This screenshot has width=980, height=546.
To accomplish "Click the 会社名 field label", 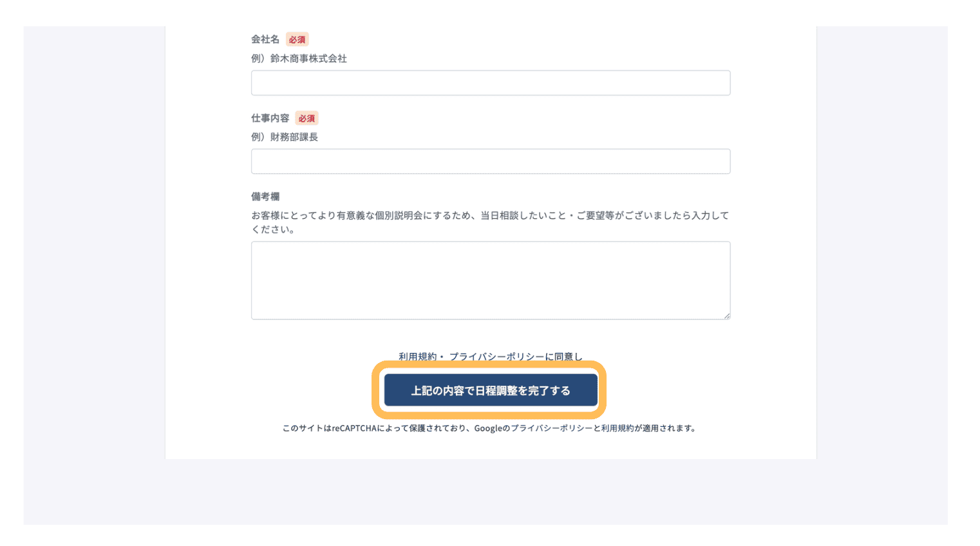I will pyautogui.click(x=265, y=39).
